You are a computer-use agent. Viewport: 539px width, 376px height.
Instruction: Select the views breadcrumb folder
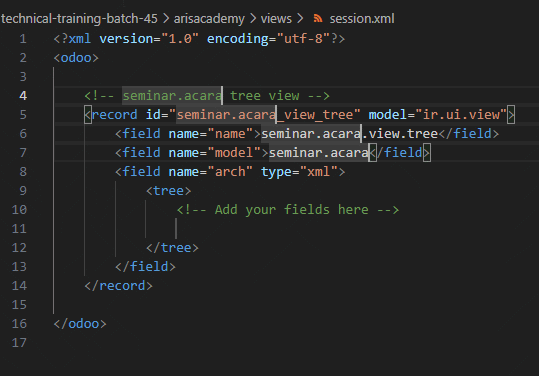(276, 19)
